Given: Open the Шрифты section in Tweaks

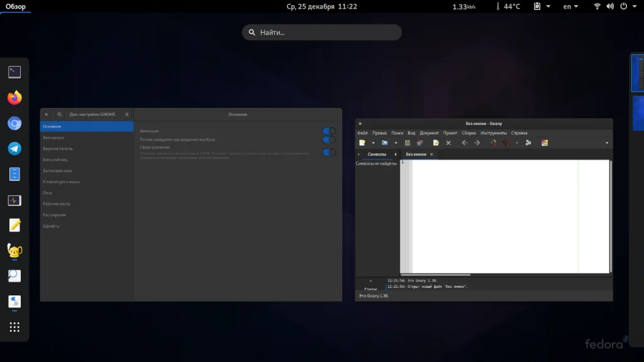Looking at the screenshot, I should click(51, 226).
